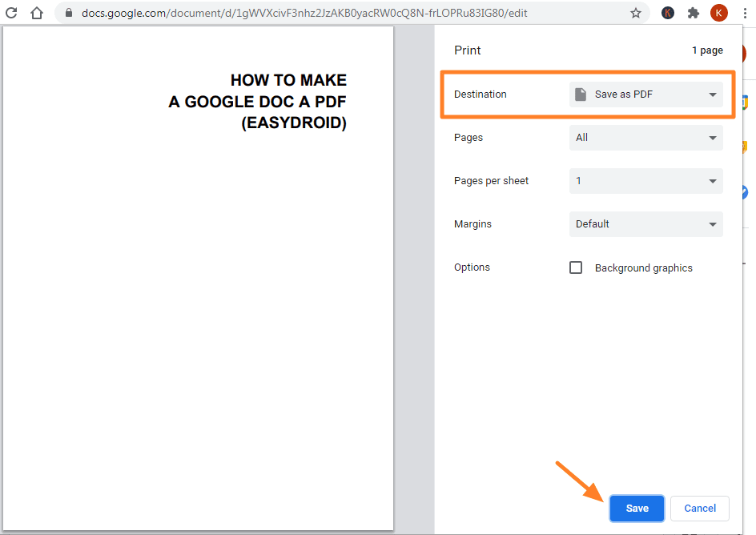
Task: Click the padlock site security icon
Action: (68, 13)
